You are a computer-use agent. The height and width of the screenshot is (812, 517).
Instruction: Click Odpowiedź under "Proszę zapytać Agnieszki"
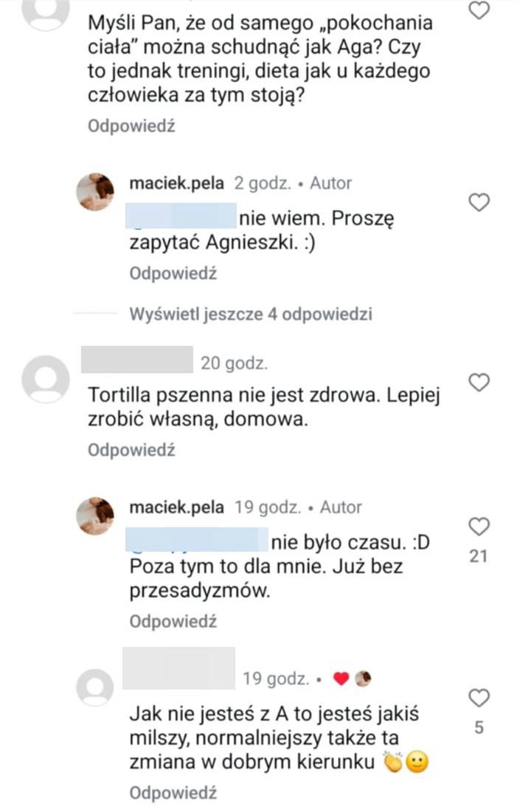173,274
